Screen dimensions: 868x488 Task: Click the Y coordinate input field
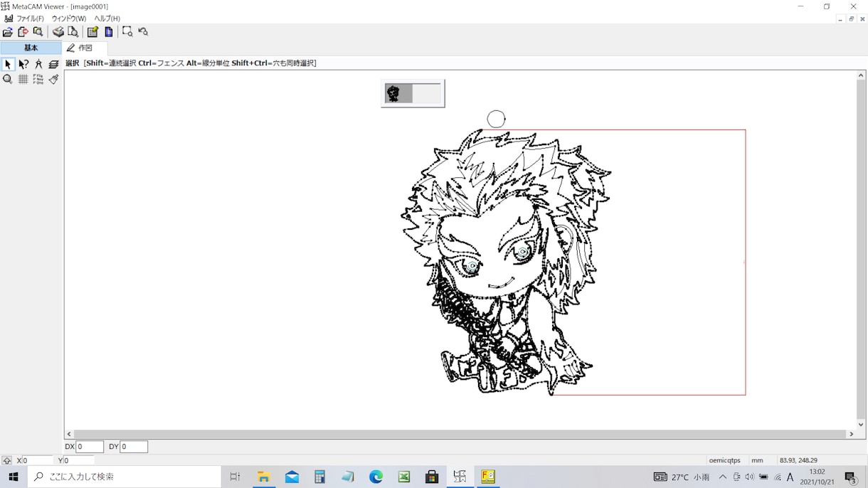point(78,461)
